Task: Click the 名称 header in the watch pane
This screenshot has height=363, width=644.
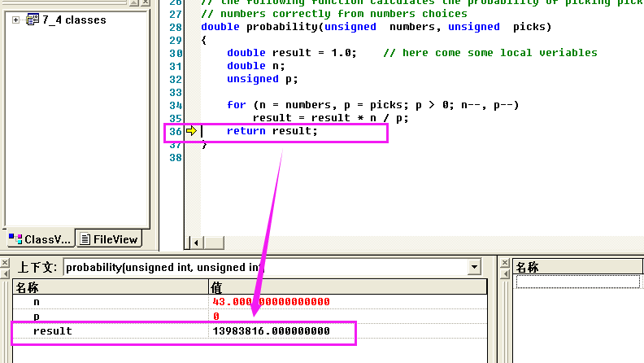Action: pos(577,267)
